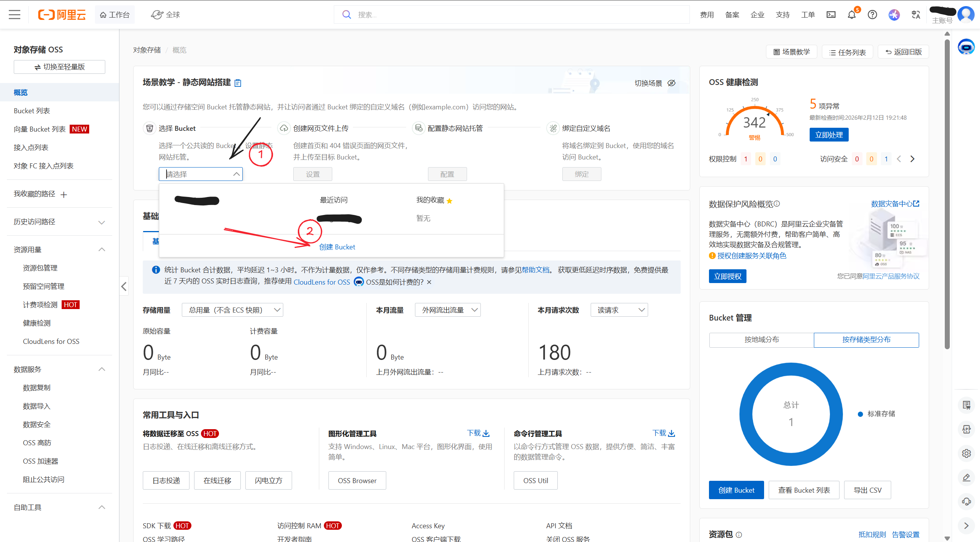Open 费用 in top navigation

tap(707, 15)
